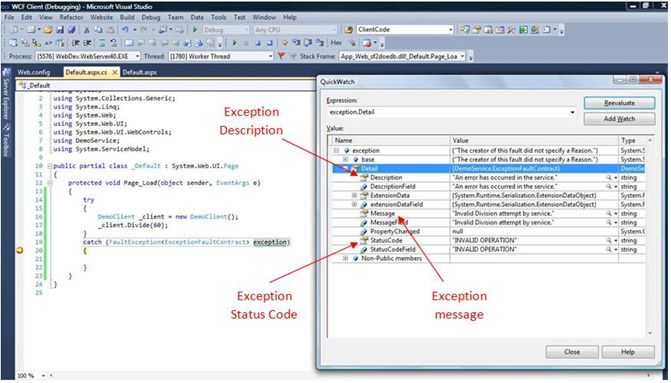Open magnifier visualizer for DescriptionField value
Image resolution: width=671 pixels, height=383 pixels.
608,186
